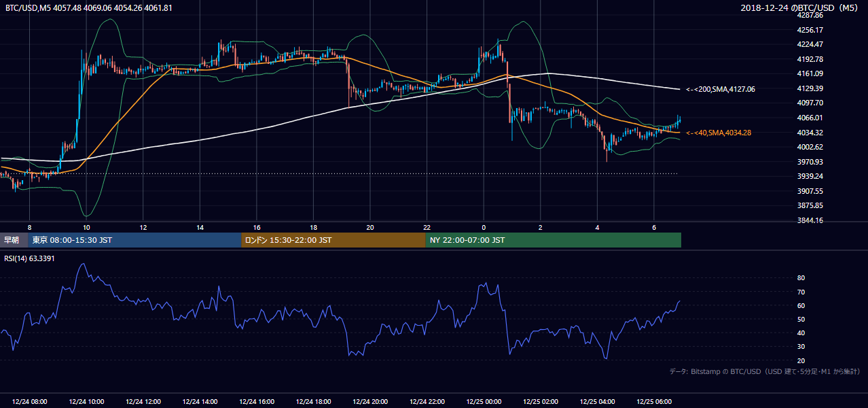Click hour label 16 on price chart time axis
This screenshot has height=408, width=868.
point(257,227)
